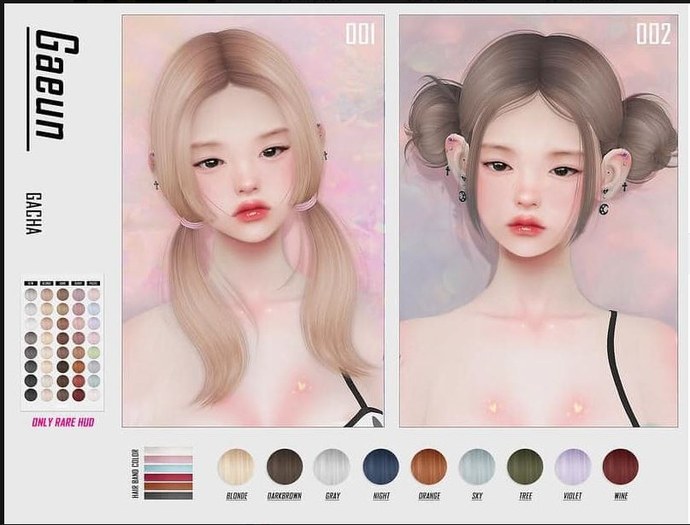Open the rare color HUD thumbnail
This screenshot has width=690, height=525.
coord(62,343)
